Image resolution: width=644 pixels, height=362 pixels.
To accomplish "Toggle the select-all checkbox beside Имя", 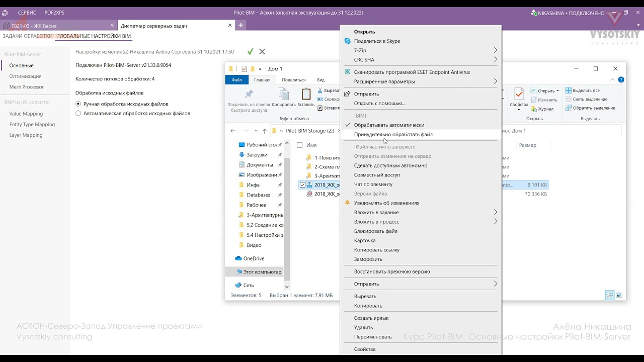I will 300,145.
